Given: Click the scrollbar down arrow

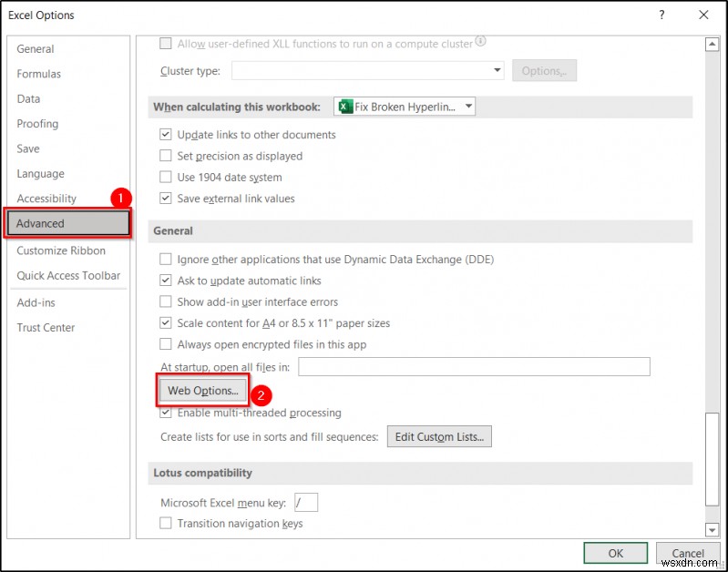Looking at the screenshot, I should point(712,529).
